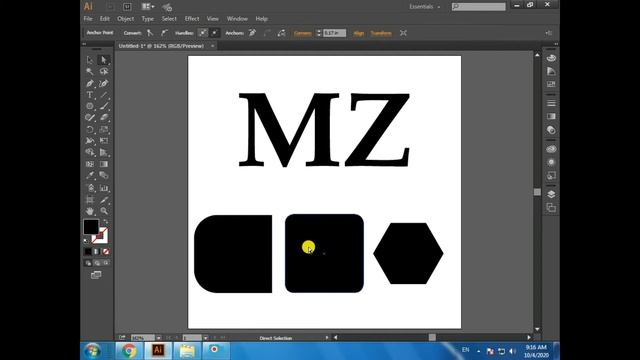Select the Eraser tool
The image size is (640, 360).
pyautogui.click(x=104, y=118)
